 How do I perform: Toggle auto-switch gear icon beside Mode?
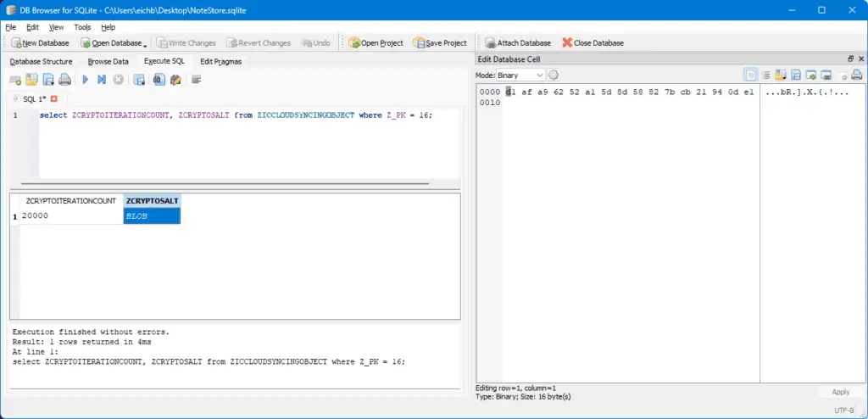tap(553, 75)
